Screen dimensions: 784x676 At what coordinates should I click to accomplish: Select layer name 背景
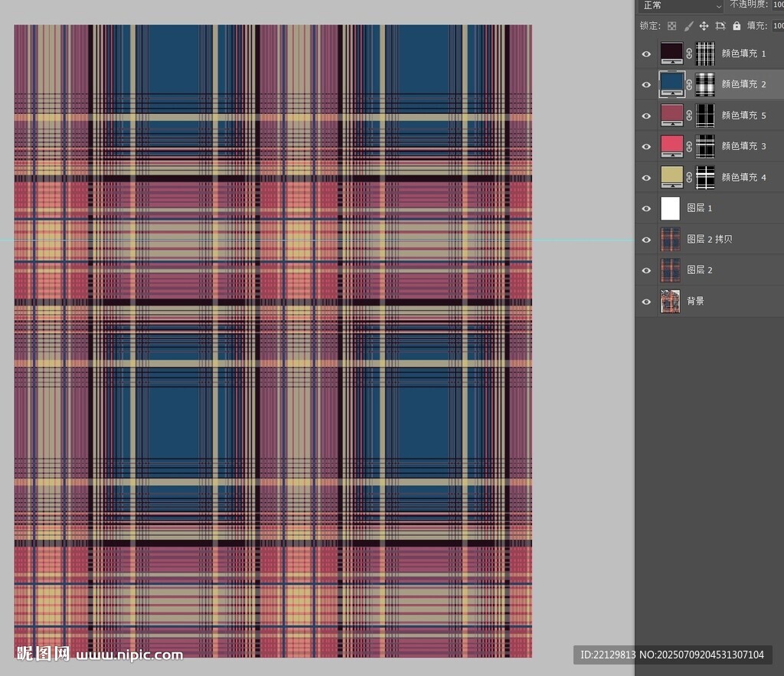click(695, 301)
